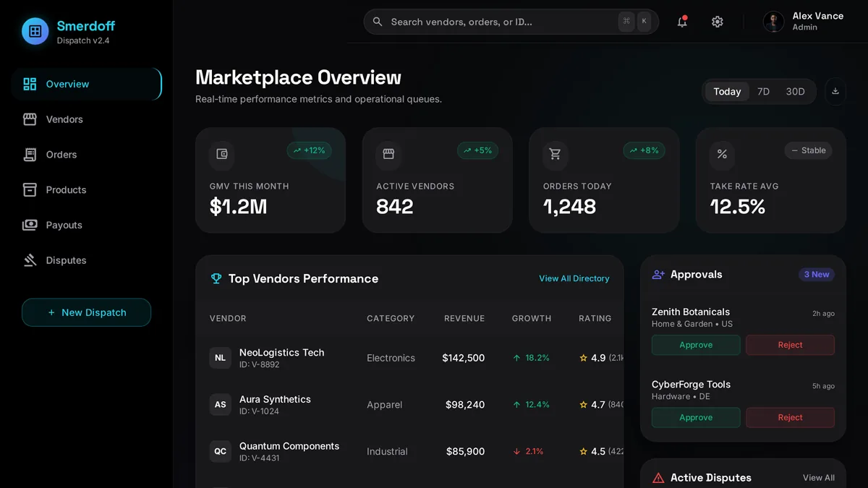The width and height of the screenshot is (868, 488).
Task: Click the +5% vendors trend badge
Action: click(x=477, y=150)
